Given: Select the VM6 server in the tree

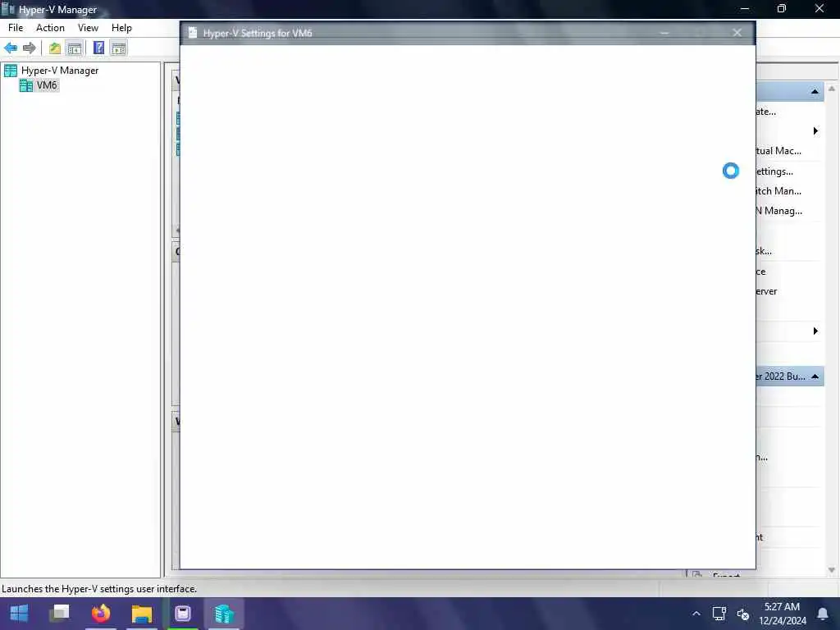Looking at the screenshot, I should [x=47, y=85].
